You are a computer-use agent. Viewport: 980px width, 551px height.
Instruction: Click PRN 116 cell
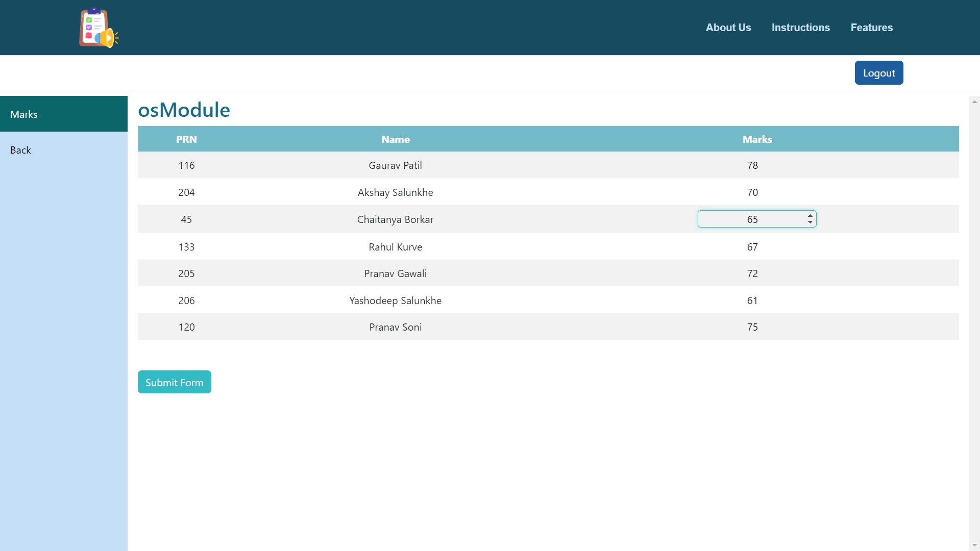coord(186,165)
